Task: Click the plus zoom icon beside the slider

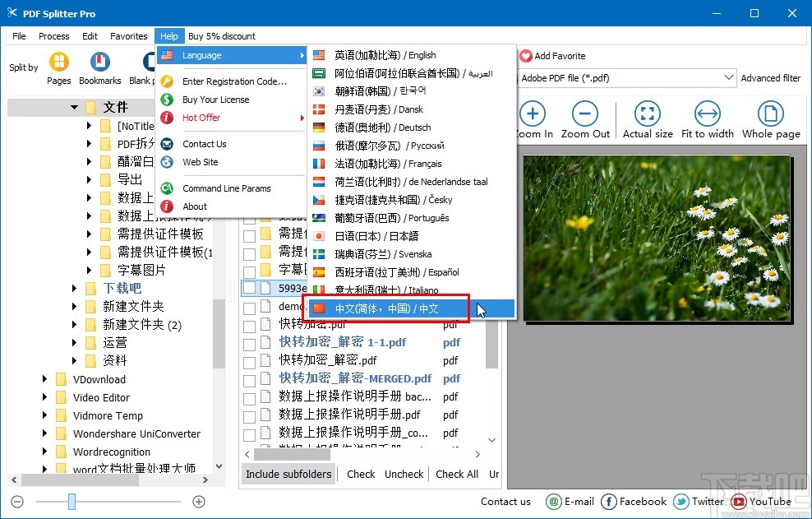Action: point(199,502)
